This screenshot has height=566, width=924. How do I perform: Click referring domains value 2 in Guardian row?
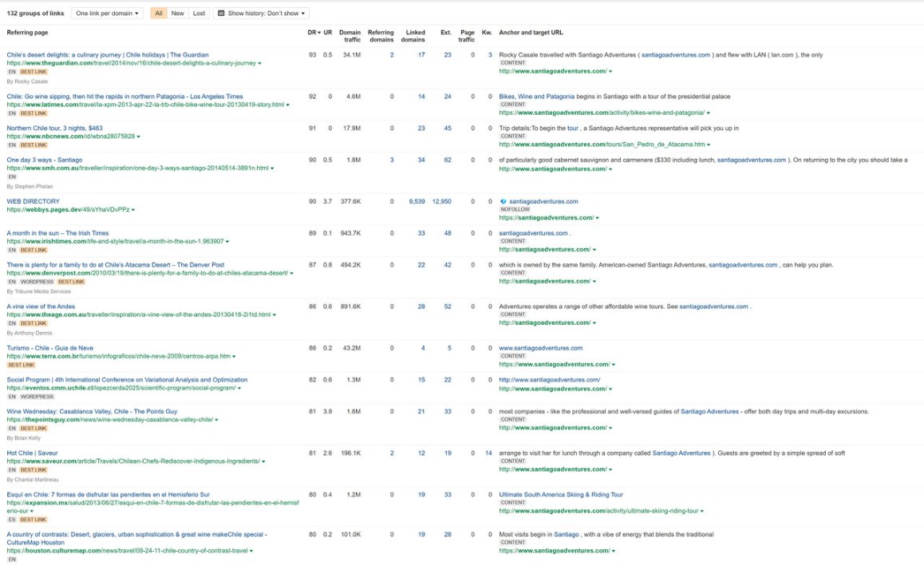[x=392, y=55]
